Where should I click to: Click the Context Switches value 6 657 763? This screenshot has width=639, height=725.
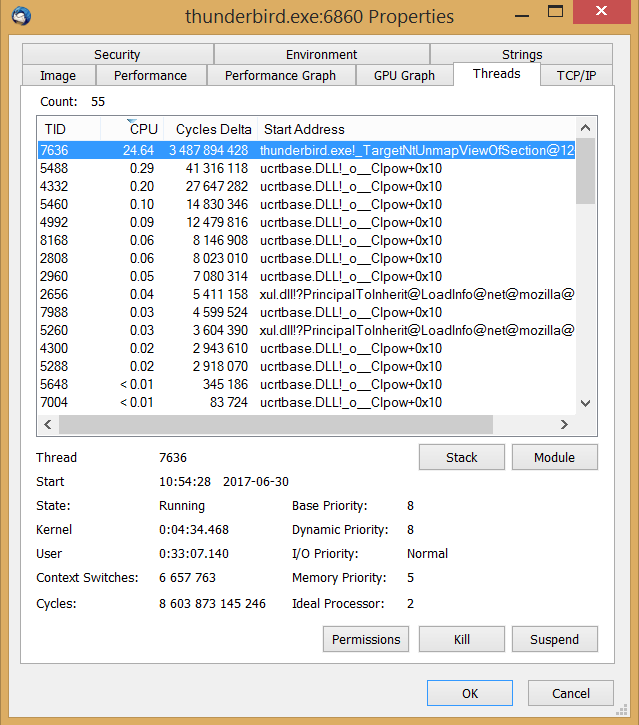pyautogui.click(x=187, y=578)
